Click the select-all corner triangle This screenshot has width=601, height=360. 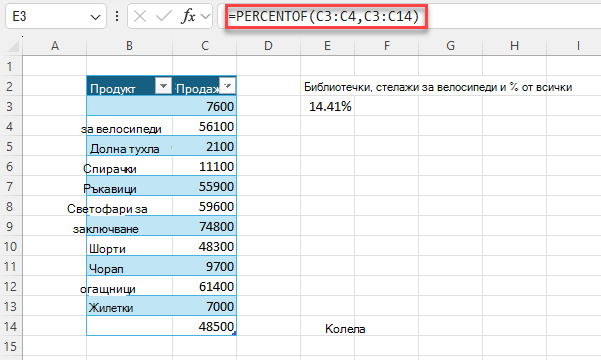(x=14, y=46)
